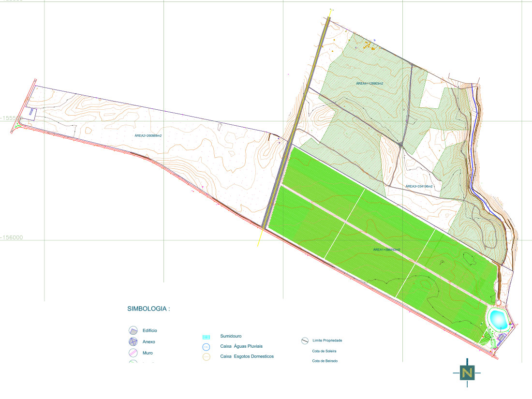Select the Sumidouro legend label
This screenshot has width=532, height=399.
tap(231, 336)
